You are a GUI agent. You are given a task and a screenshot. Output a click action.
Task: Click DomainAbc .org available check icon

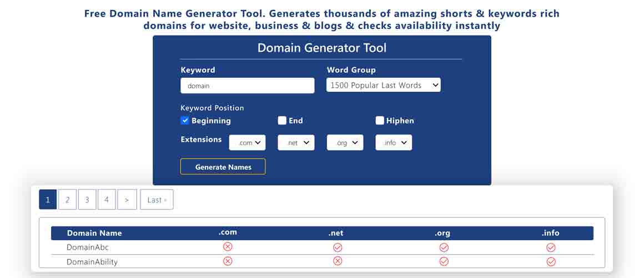[x=444, y=247]
